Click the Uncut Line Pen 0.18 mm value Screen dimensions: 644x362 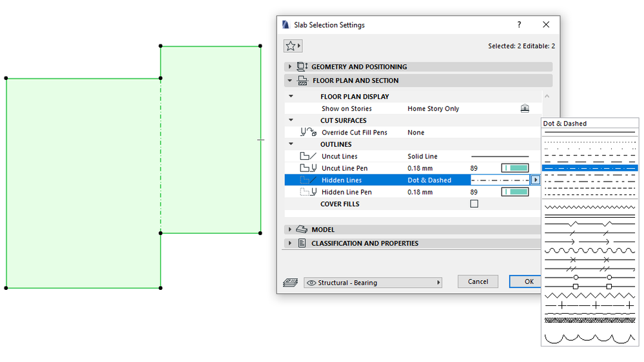420,168
